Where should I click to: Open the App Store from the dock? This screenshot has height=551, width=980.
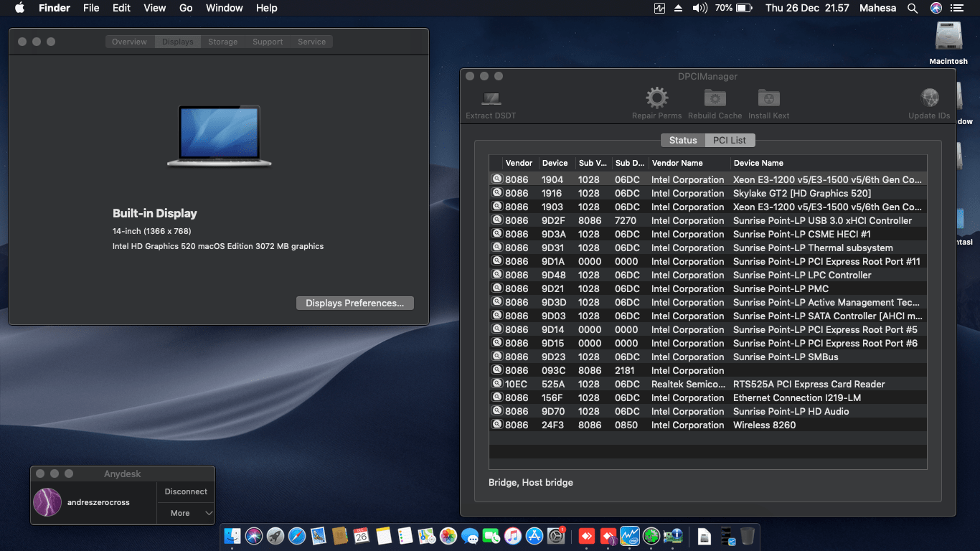[534, 535]
